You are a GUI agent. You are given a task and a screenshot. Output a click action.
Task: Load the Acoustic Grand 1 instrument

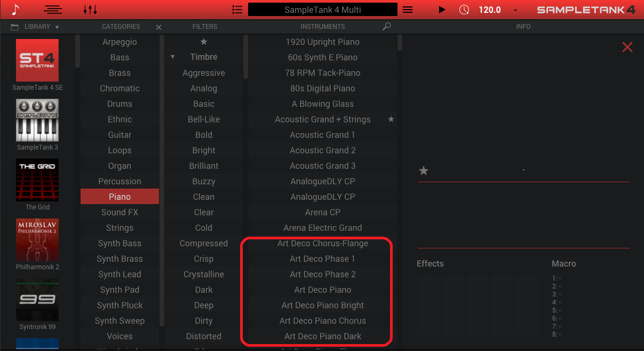click(x=323, y=135)
